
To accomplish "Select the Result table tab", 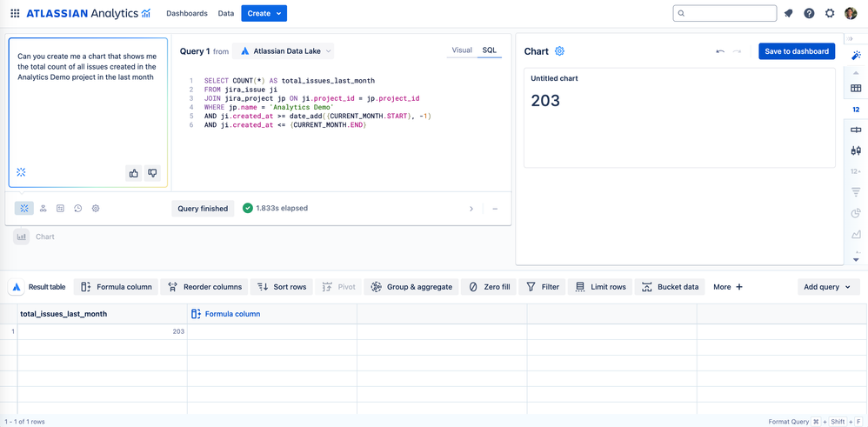I will click(x=39, y=287).
